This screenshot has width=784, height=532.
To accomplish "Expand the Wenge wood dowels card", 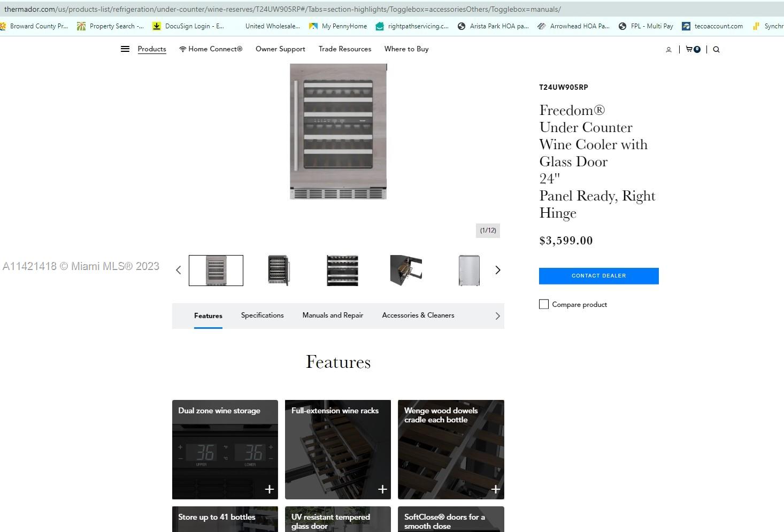I will (x=495, y=489).
